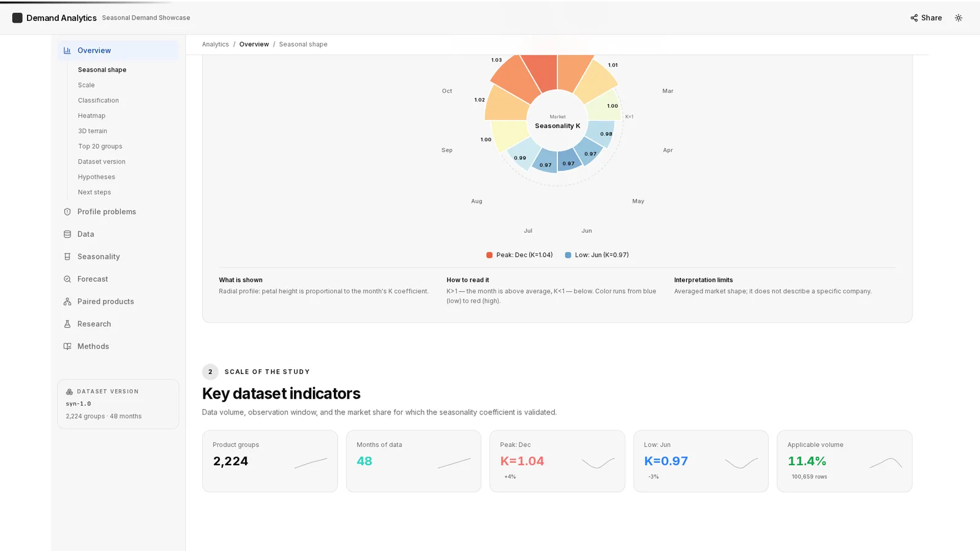
Task: Click the Product groups 2,224 card
Action: 270,461
